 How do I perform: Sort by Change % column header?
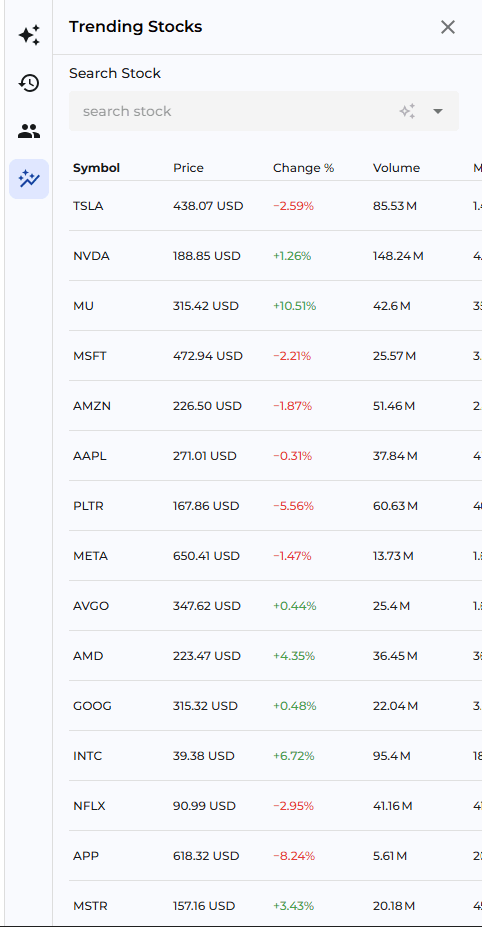click(x=303, y=168)
